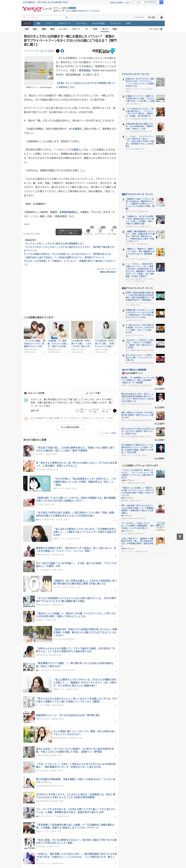The image size is (186, 868).
Task: Click the AERA with Kids Plus logo
Action: (x=104, y=51)
